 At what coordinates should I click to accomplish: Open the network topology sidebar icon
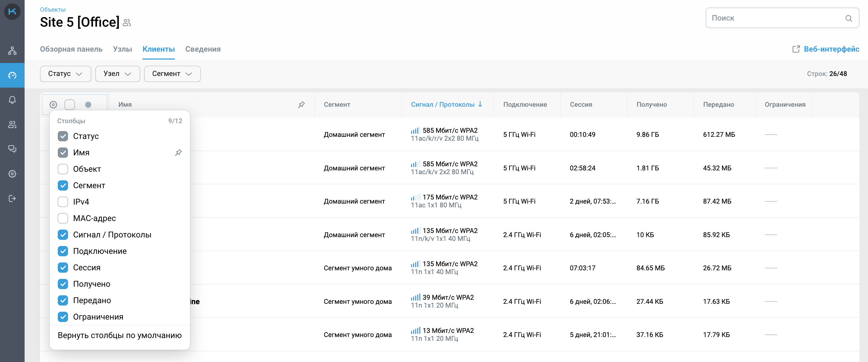pyautogui.click(x=12, y=51)
